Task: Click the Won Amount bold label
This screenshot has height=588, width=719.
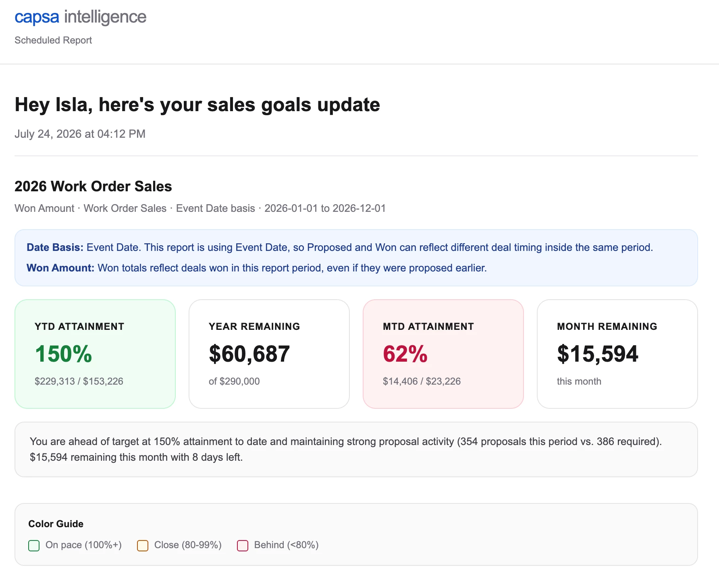Action: point(60,268)
